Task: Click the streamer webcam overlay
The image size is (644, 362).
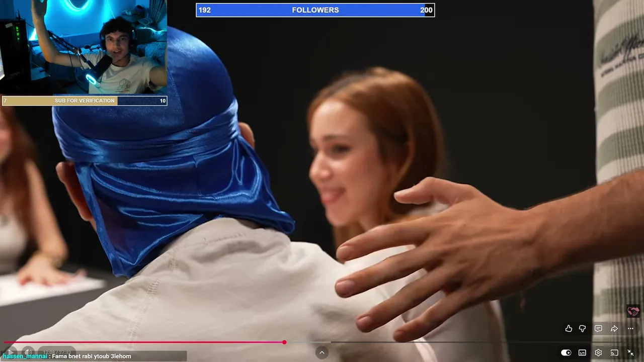Action: [84, 47]
